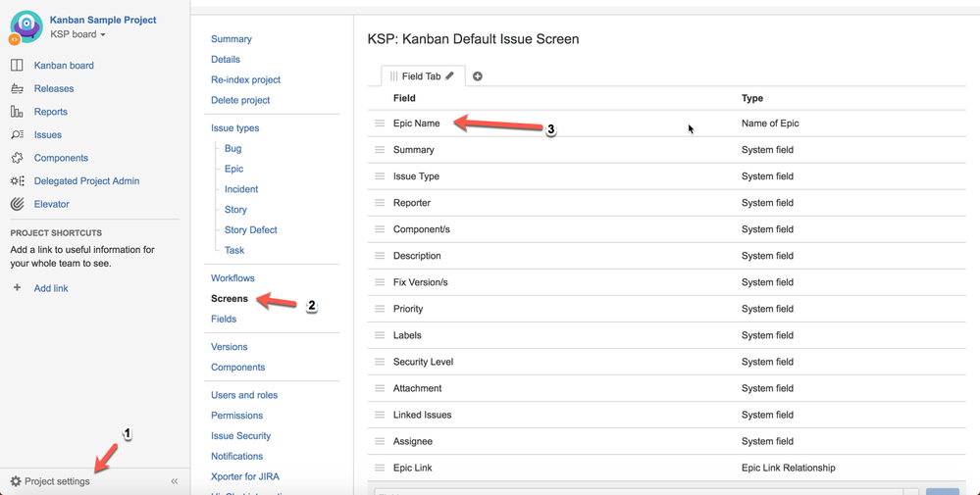Screen dimensions: 980x495
Task: Select the Bug issue type
Action: [233, 149]
